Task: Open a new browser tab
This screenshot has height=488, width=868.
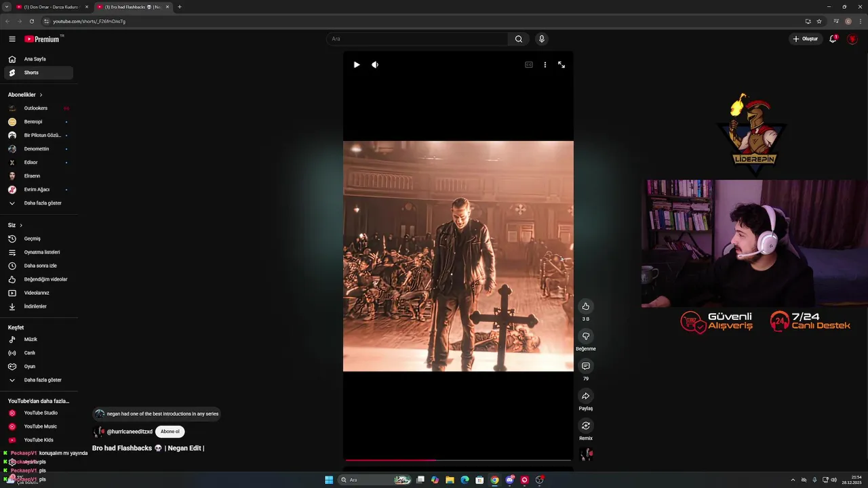Action: [x=180, y=7]
